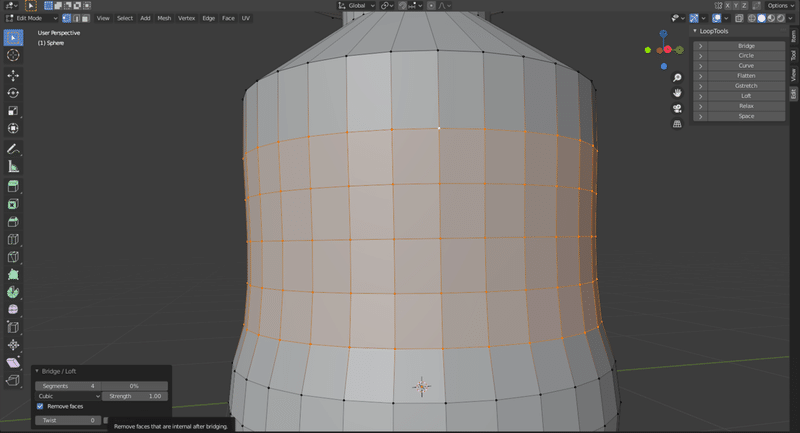Open the Select menu

pyautogui.click(x=124, y=18)
